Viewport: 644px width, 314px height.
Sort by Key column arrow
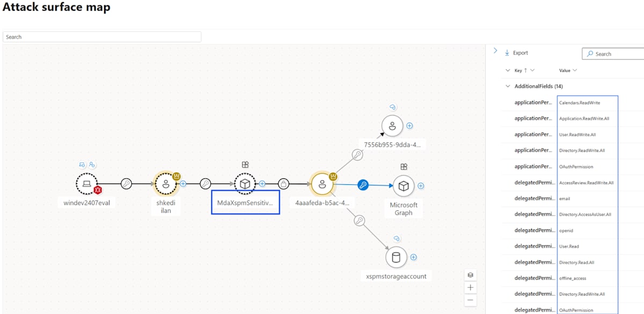525,70
